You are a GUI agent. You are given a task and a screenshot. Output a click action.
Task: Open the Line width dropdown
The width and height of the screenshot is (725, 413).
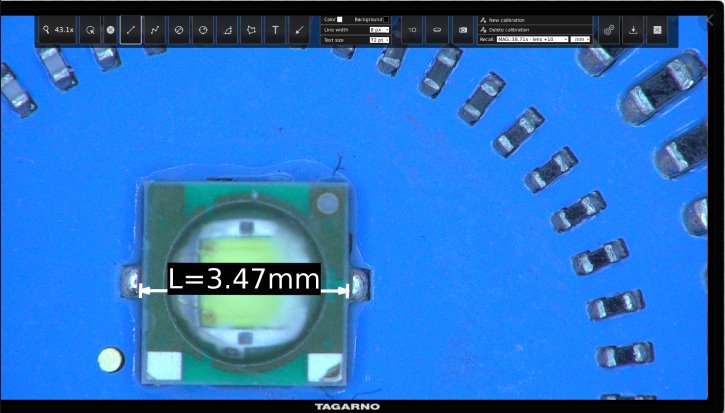click(x=379, y=30)
